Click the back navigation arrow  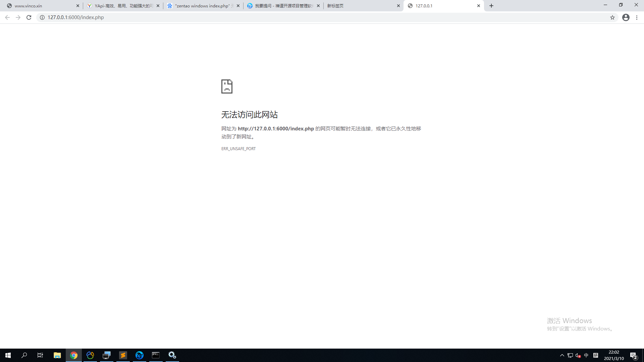point(7,17)
